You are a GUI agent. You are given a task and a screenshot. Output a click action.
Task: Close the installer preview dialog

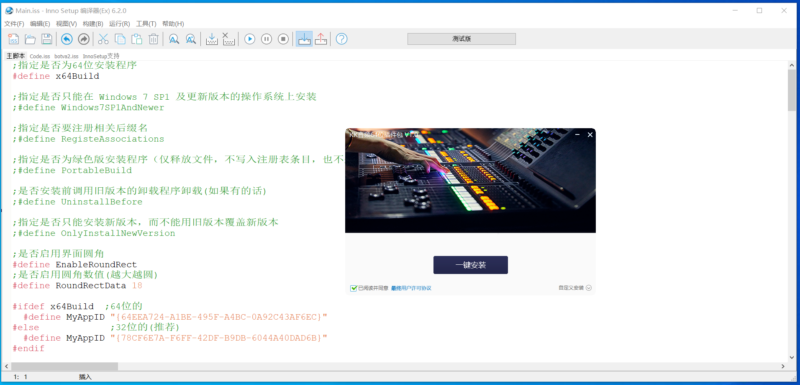click(590, 135)
